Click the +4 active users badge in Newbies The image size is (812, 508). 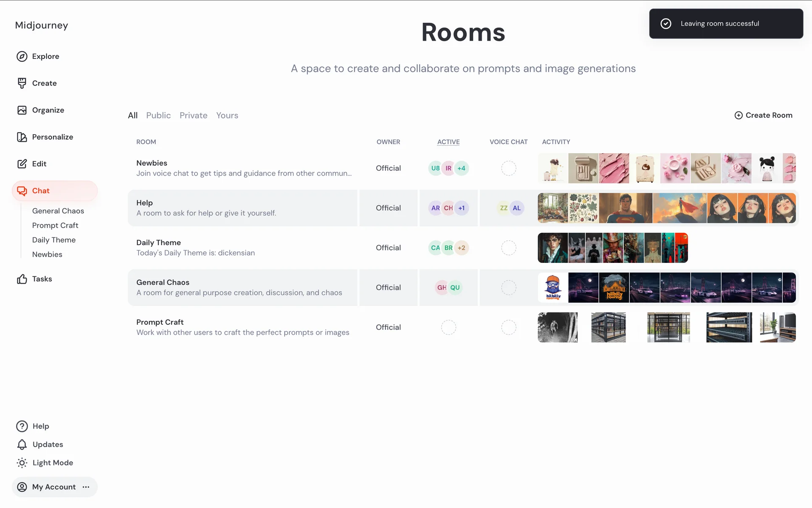(x=461, y=168)
